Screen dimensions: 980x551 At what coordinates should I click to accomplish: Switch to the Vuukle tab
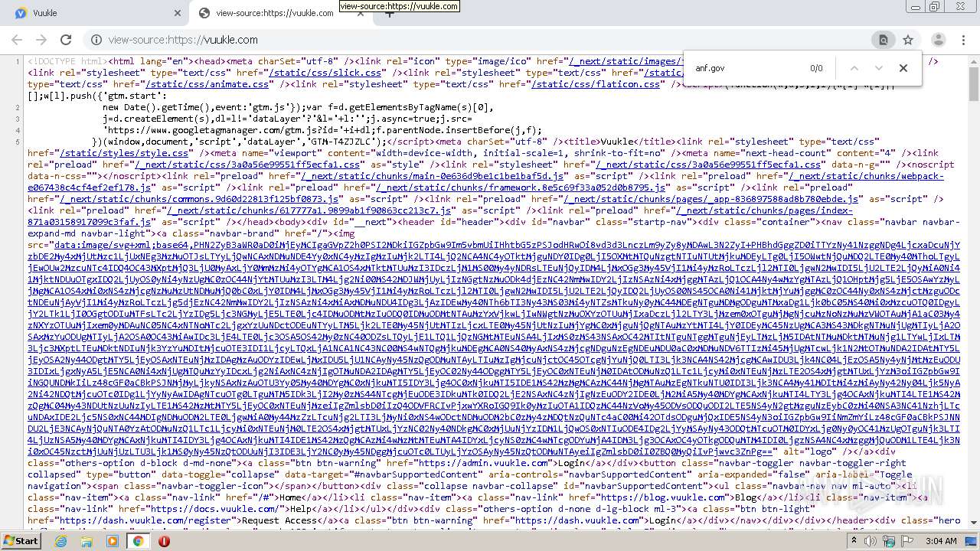coord(97,13)
